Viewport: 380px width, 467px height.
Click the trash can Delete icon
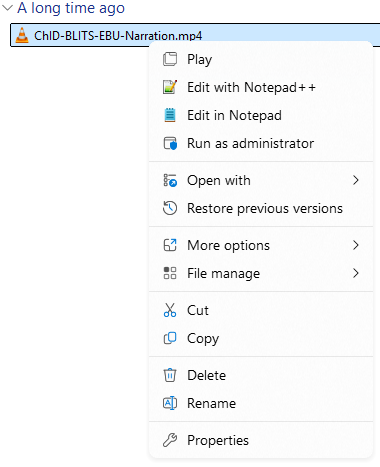[170, 375]
